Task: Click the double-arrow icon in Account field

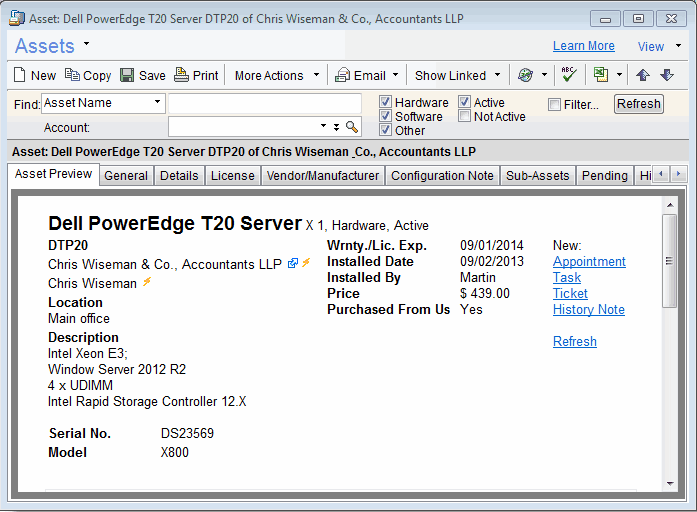Action: tap(336, 127)
